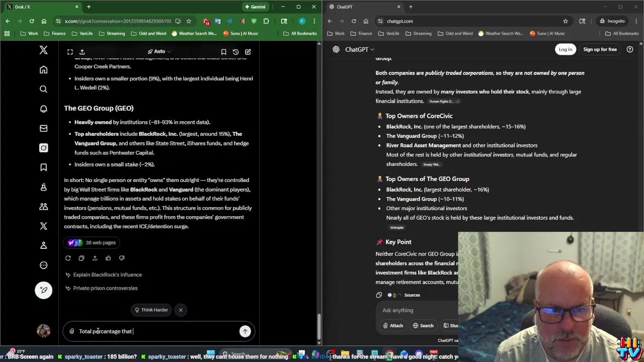Viewport: 644px width, 362px height.
Task: Open Search in X sidebar
Action: 43,89
